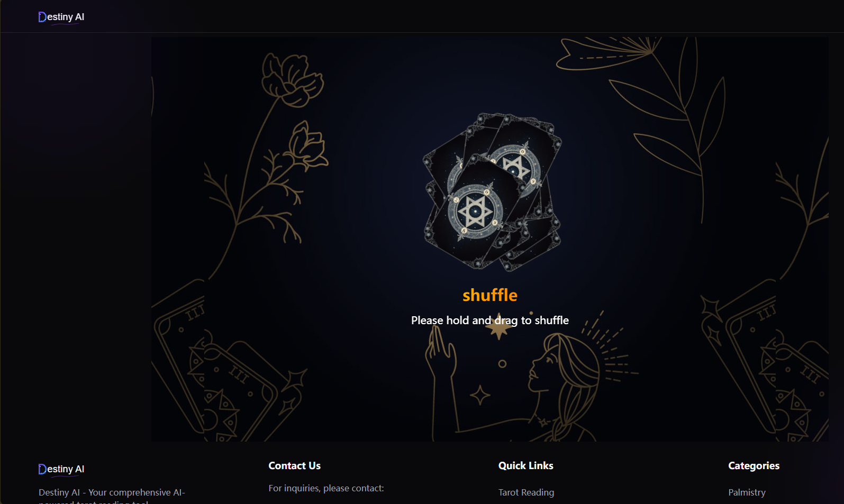Click the small circle ornament below the star
The height and width of the screenshot is (504, 844).
[502, 364]
